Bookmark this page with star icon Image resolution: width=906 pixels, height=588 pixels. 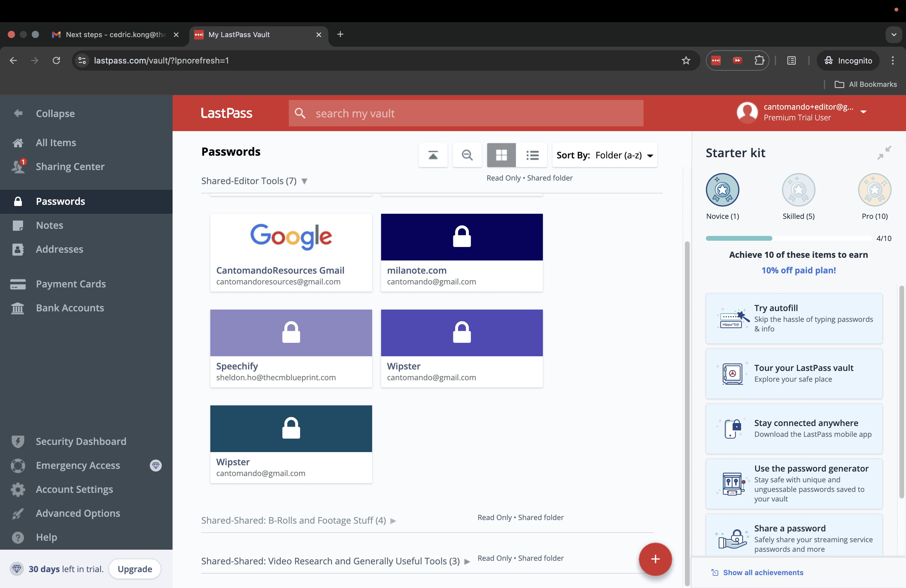(x=685, y=60)
